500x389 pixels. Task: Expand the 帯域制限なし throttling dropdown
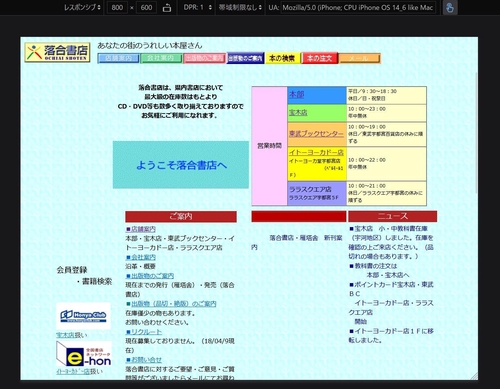(240, 7)
